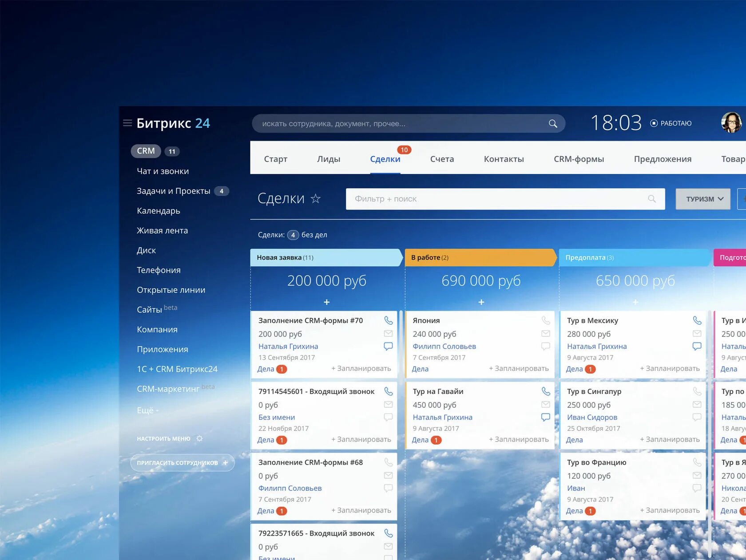Viewport: 746px width, 560px height.
Task: Switch to the Старт tab
Action: (x=275, y=159)
